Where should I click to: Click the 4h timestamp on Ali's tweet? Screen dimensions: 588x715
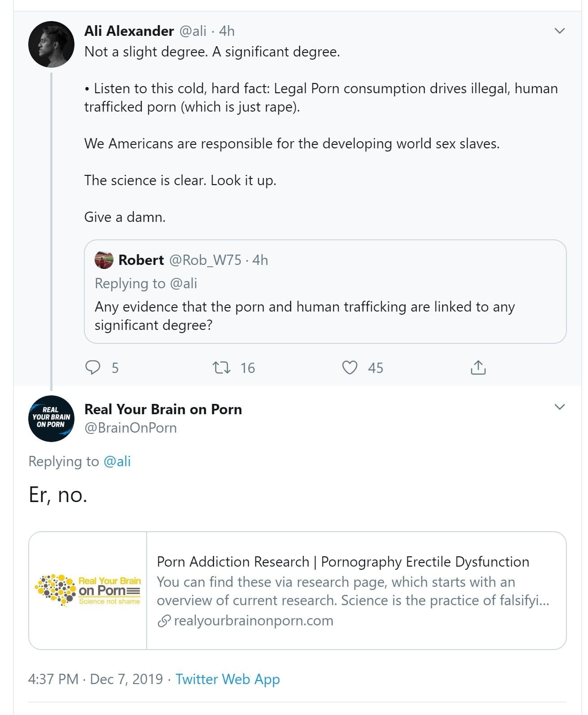coord(227,31)
